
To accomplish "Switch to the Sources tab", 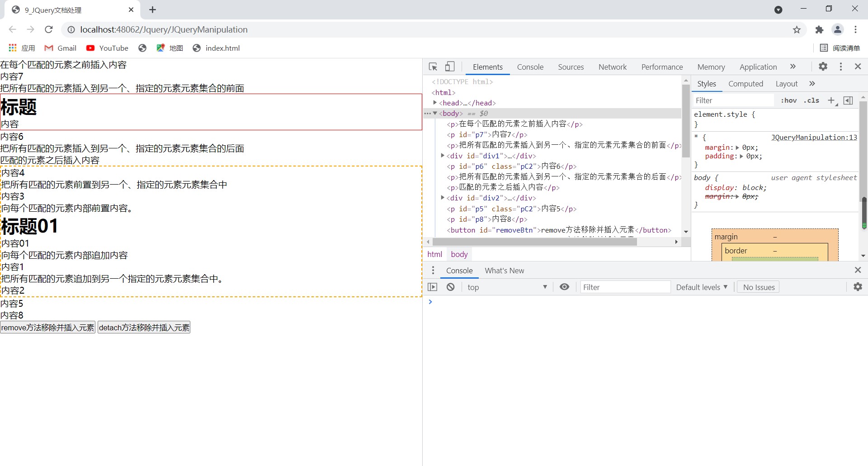I will click(x=571, y=67).
